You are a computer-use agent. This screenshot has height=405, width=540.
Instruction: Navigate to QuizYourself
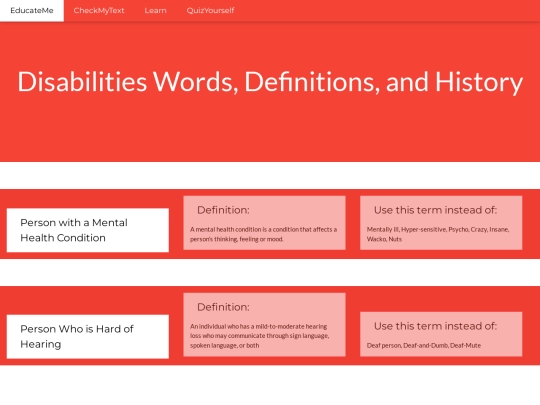pyautogui.click(x=210, y=10)
